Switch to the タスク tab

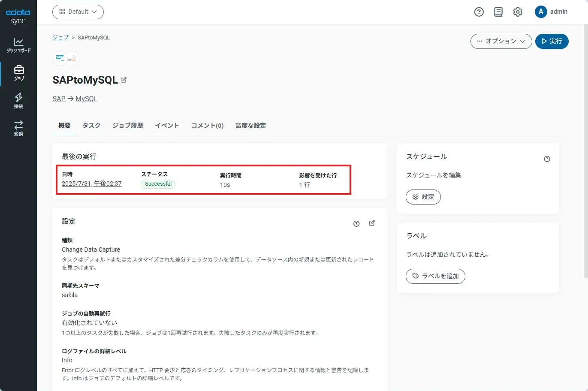click(x=91, y=126)
